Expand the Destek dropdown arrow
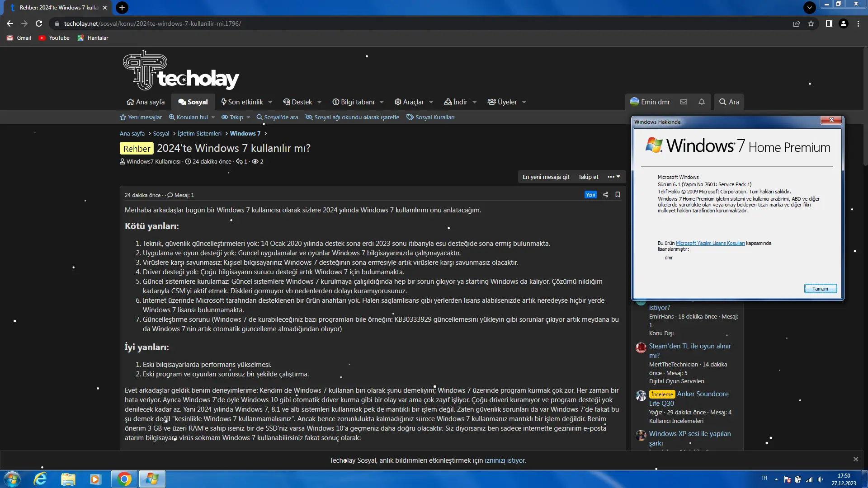The height and width of the screenshot is (488, 868). coord(320,102)
